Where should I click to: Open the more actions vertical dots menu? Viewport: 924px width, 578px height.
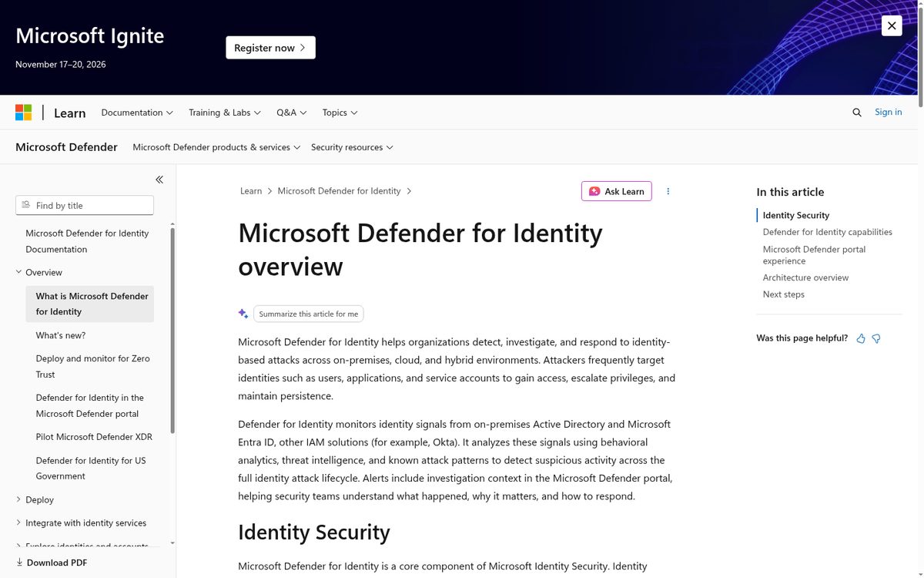(x=668, y=191)
